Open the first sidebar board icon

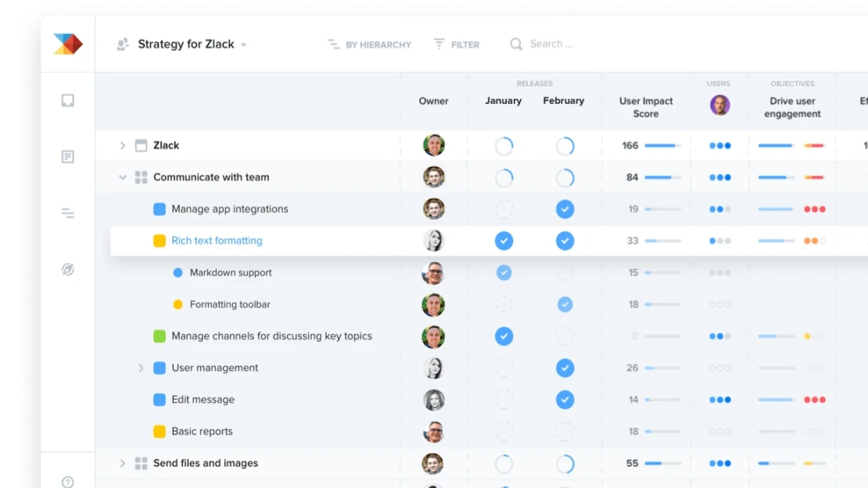pos(67,100)
